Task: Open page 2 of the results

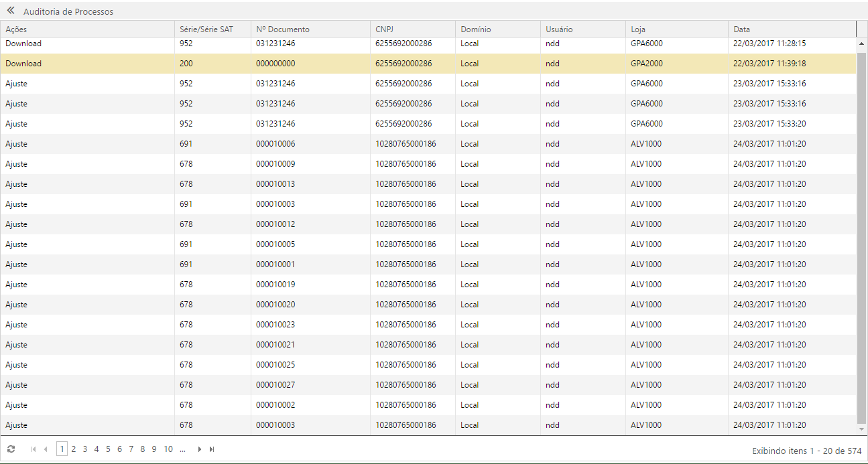Action: pyautogui.click(x=74, y=449)
